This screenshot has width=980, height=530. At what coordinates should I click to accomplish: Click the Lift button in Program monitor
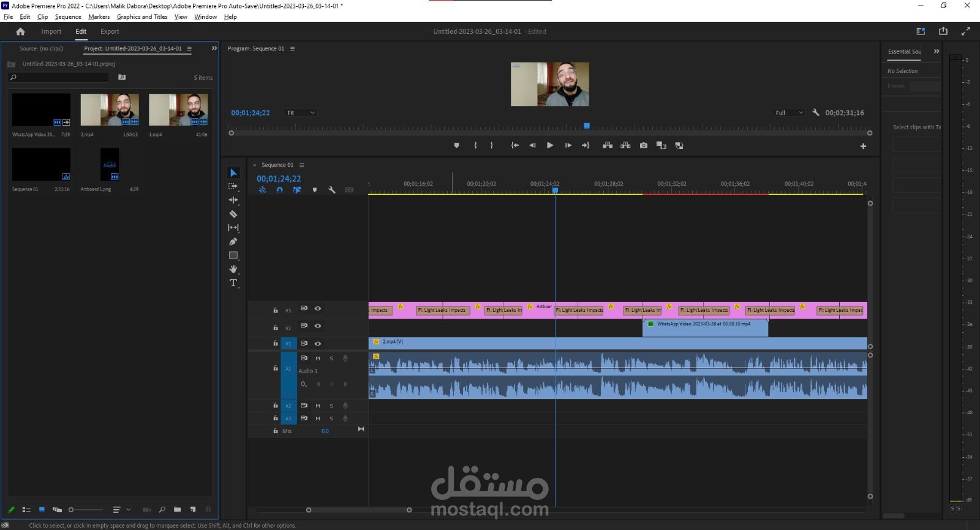[608, 145]
